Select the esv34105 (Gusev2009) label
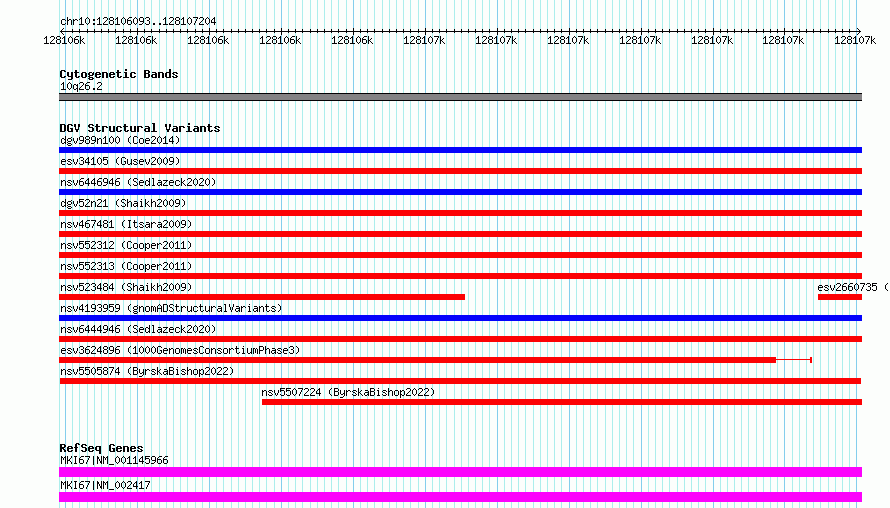 coord(120,161)
